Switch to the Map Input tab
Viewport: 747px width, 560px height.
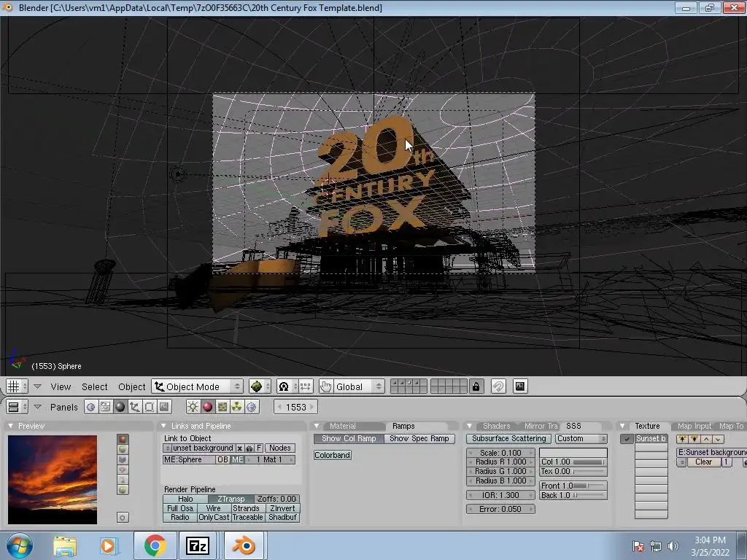pyautogui.click(x=694, y=426)
